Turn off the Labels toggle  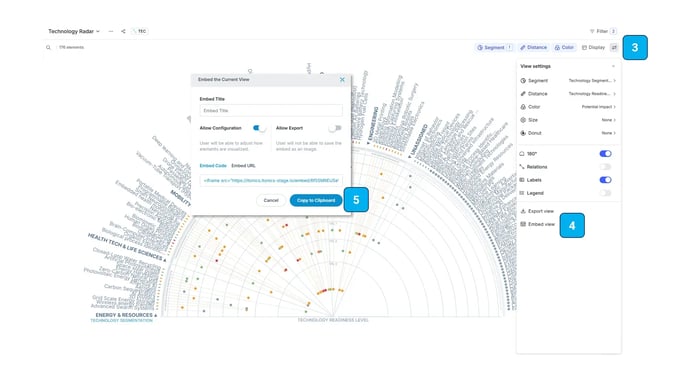coord(606,180)
